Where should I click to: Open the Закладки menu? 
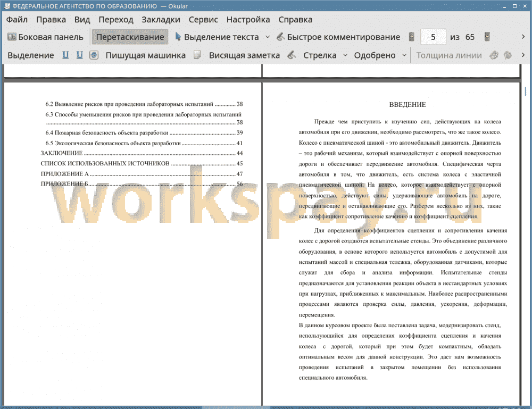161,20
